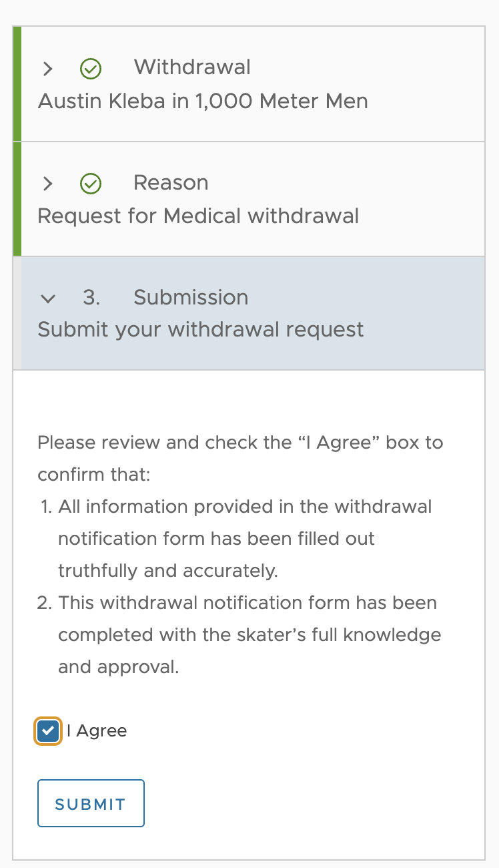Expand the Reason section chevron
Screen dimensions: 499x868
pyautogui.click(x=47, y=184)
